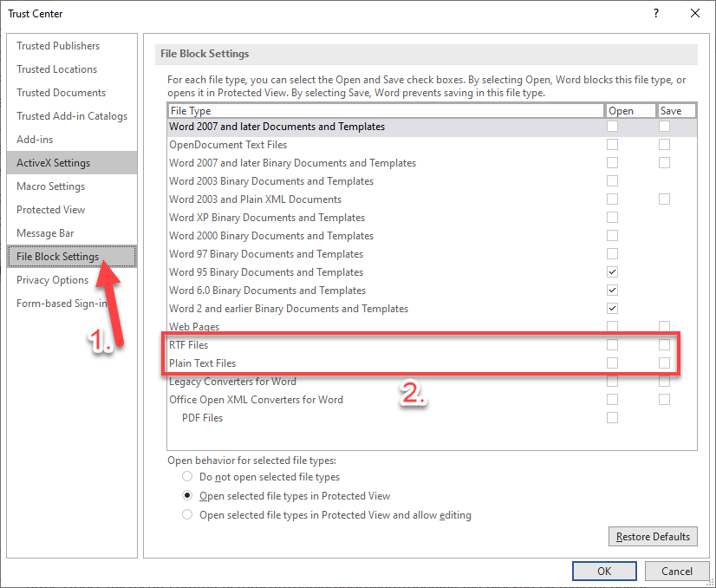Check Open for Office Open XML Converters

(613, 399)
